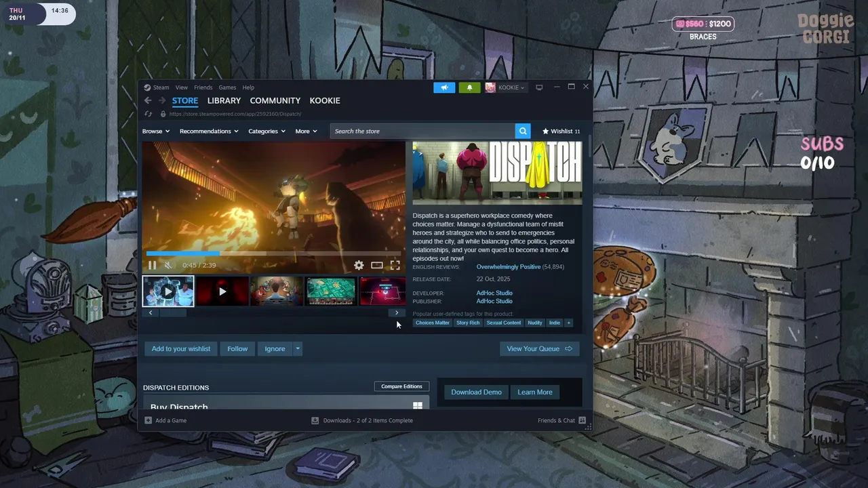Viewport: 868px width, 488px height.
Task: Click the Learn More button
Action: point(535,392)
